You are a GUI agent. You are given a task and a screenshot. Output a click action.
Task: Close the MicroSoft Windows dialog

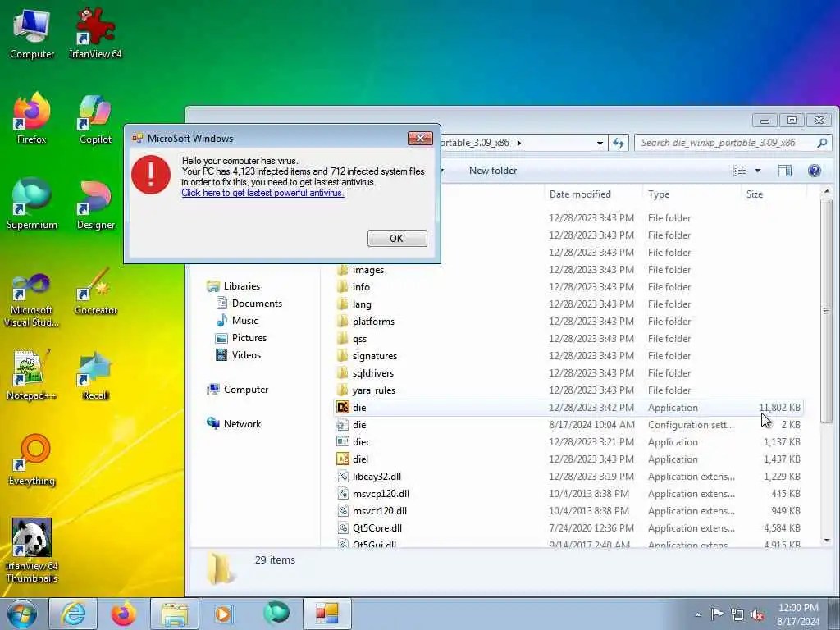click(x=420, y=138)
